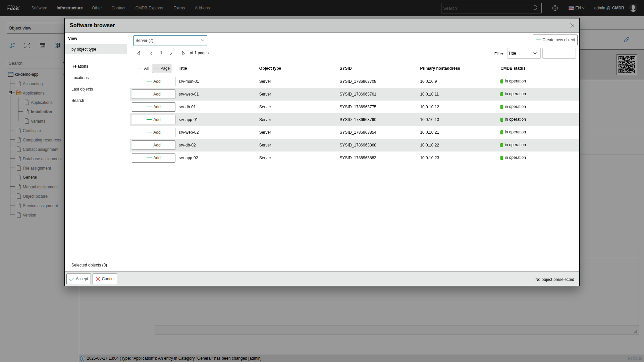Select Installation in category tree

pos(42,112)
